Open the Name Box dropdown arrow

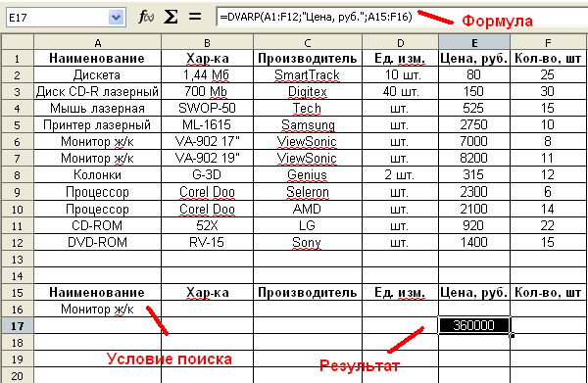pos(117,18)
